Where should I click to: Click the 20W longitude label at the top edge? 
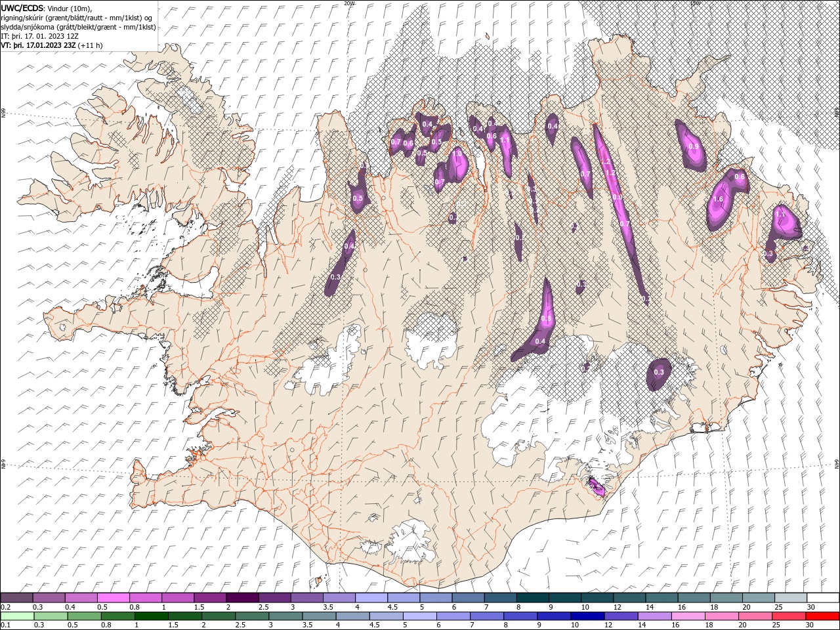pos(349,3)
